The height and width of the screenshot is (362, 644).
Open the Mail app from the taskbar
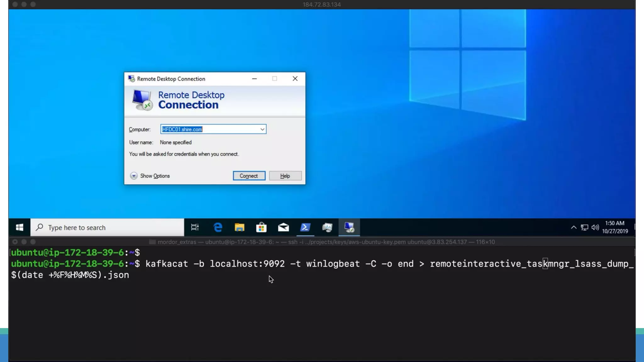tap(283, 227)
